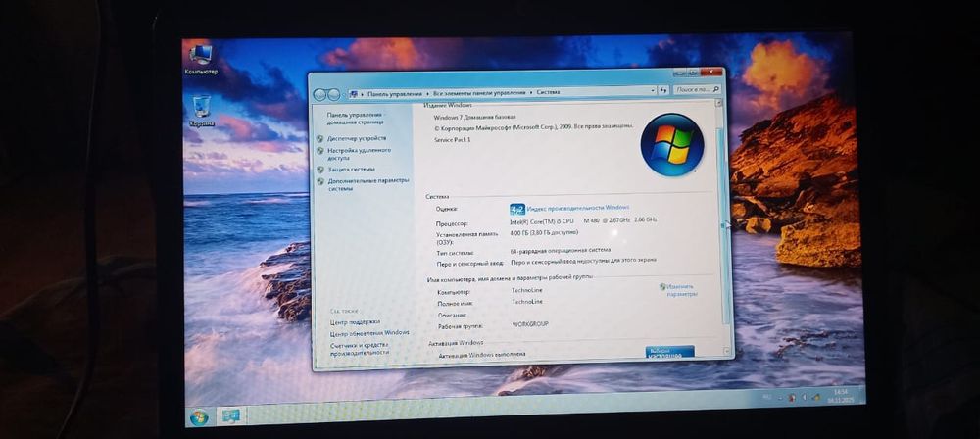Open Индекс производительности Windows link
The image size is (980, 439).
pos(577,208)
